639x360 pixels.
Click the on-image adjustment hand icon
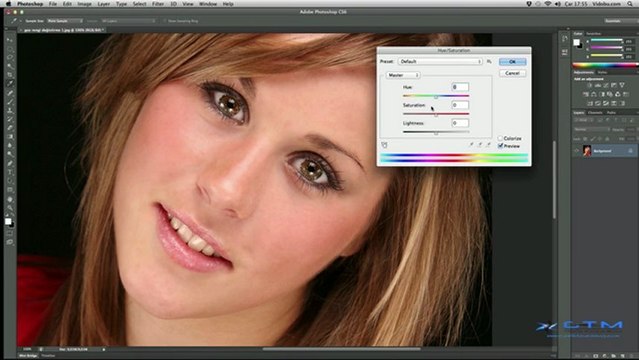384,145
